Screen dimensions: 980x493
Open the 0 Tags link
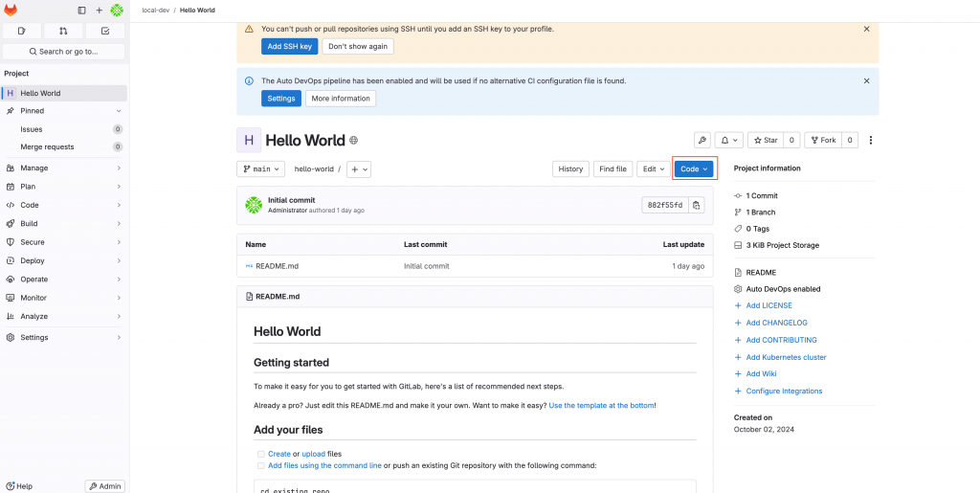758,229
